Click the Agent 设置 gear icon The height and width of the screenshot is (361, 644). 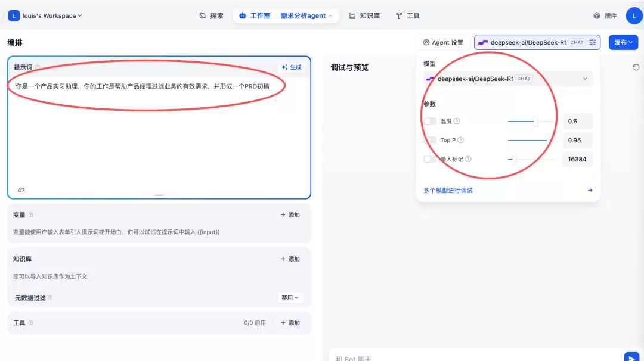426,42
